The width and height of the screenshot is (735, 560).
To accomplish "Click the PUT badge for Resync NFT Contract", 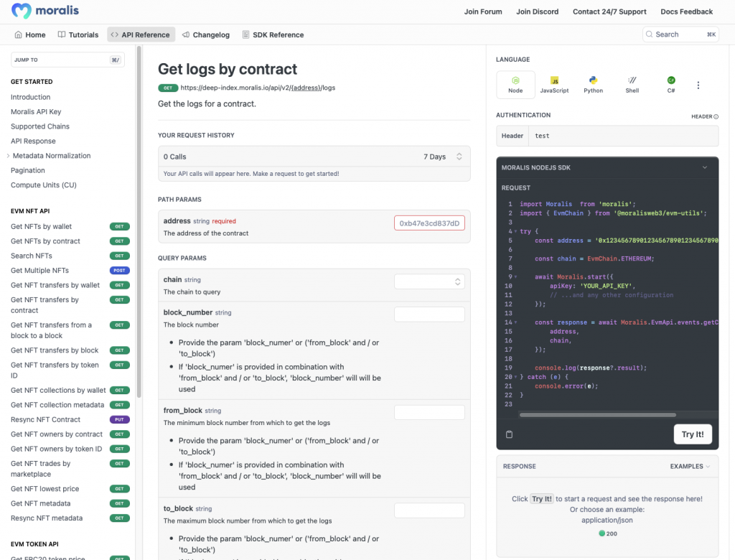I will point(120,420).
